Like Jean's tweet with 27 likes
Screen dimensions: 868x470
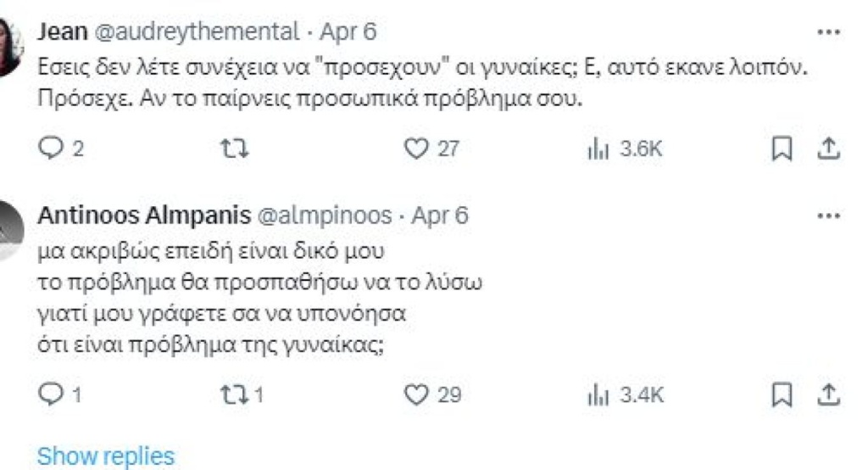tap(415, 149)
